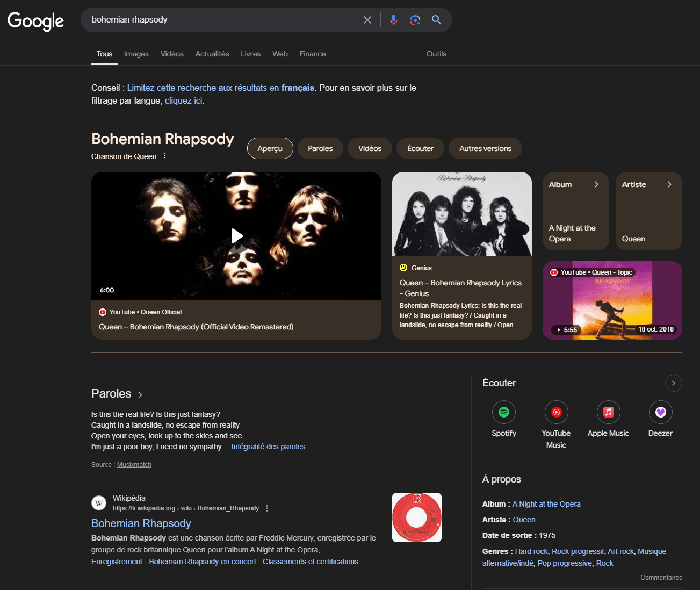Screen dimensions: 700x590
Task: Click the magnifying glass search icon
Action: point(437,20)
